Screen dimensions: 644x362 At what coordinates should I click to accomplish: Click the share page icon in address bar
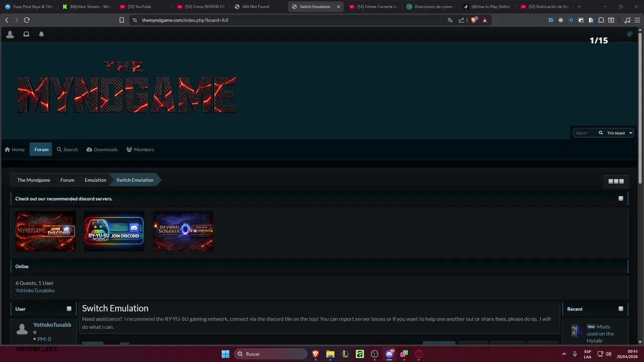pos(461,20)
